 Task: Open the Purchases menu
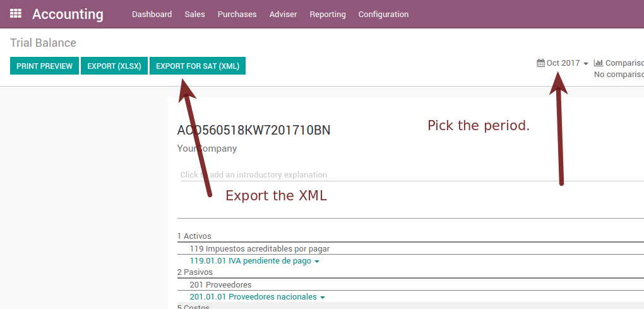pos(237,15)
